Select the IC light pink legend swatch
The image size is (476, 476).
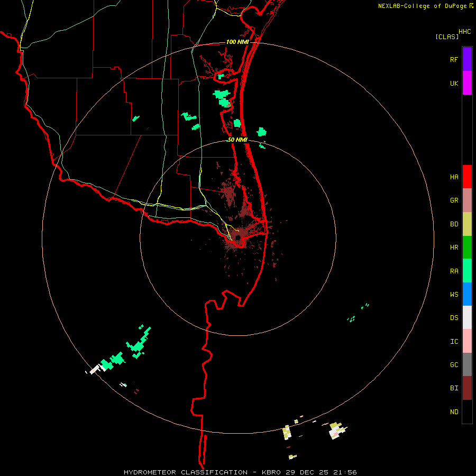point(467,341)
